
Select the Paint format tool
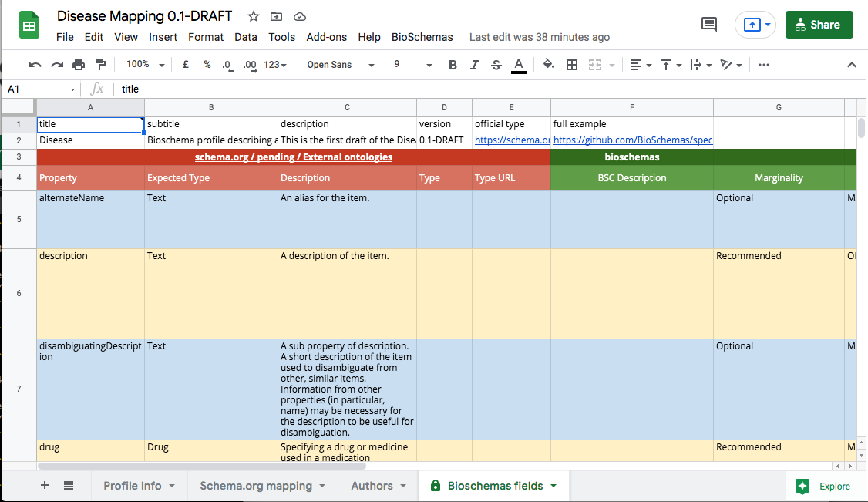click(100, 65)
